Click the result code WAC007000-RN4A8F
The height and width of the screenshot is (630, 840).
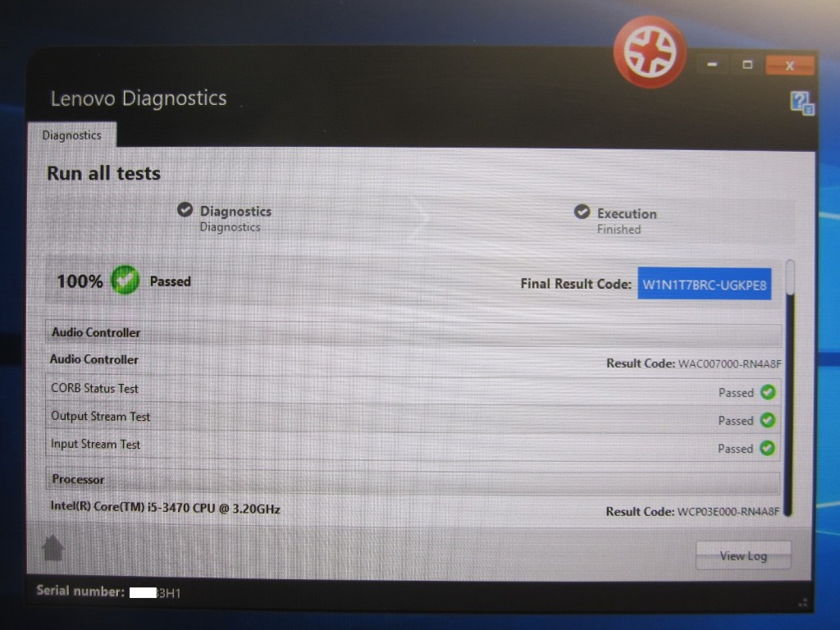click(x=729, y=364)
